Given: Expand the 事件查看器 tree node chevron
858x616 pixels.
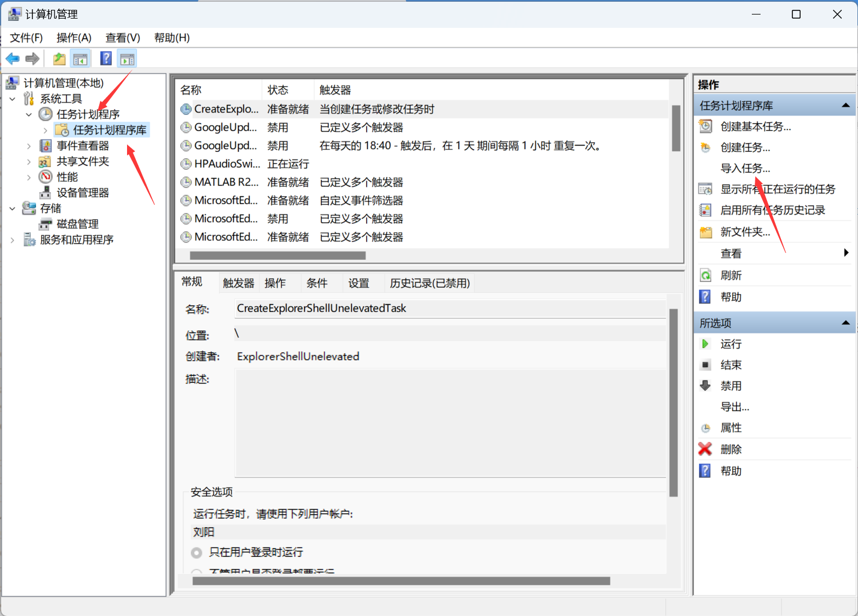Looking at the screenshot, I should tap(29, 146).
